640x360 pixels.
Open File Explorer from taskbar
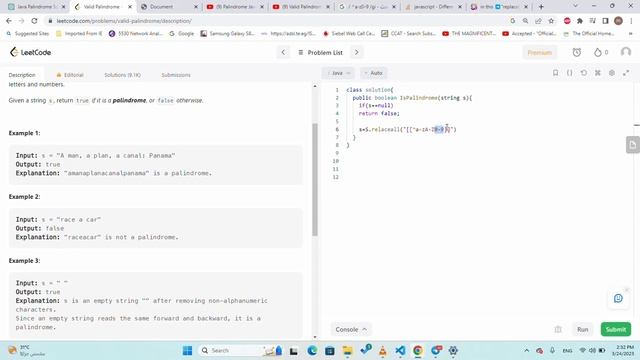pos(347,350)
